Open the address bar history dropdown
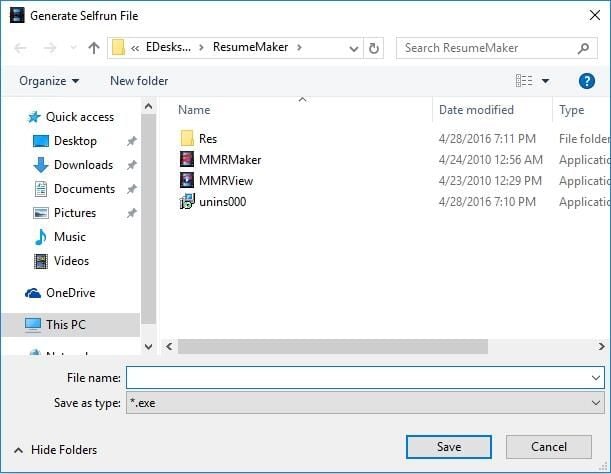The width and height of the screenshot is (611, 474). coord(353,48)
